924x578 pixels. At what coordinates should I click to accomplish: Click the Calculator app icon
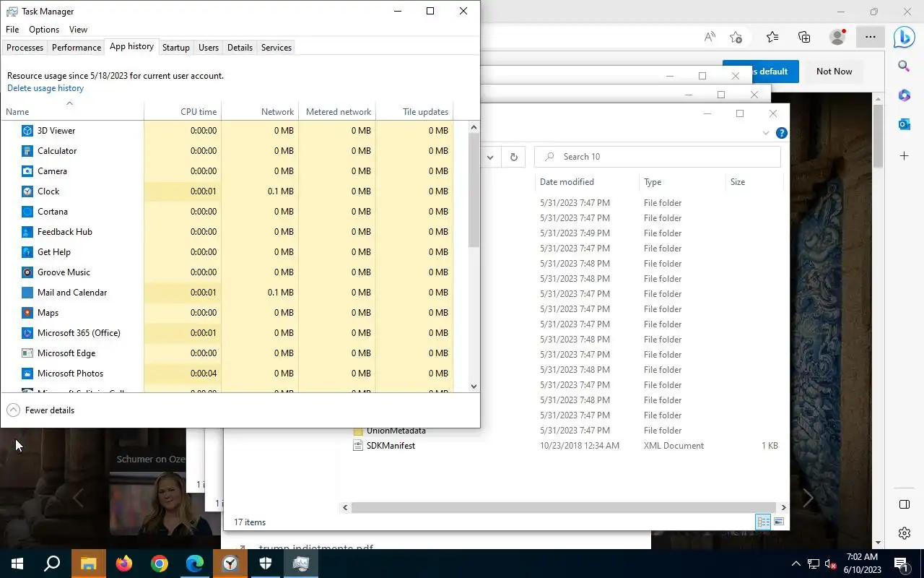27,151
